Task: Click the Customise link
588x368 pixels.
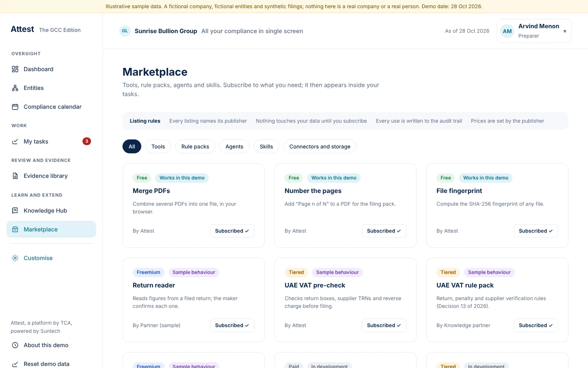Action: [51, 258]
